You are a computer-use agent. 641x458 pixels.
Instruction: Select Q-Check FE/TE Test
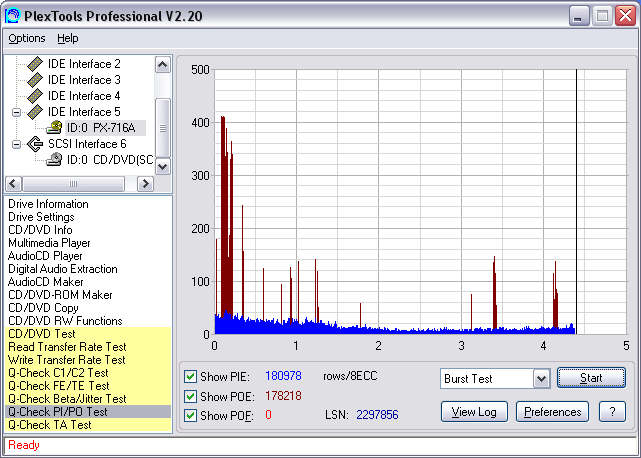[88, 386]
